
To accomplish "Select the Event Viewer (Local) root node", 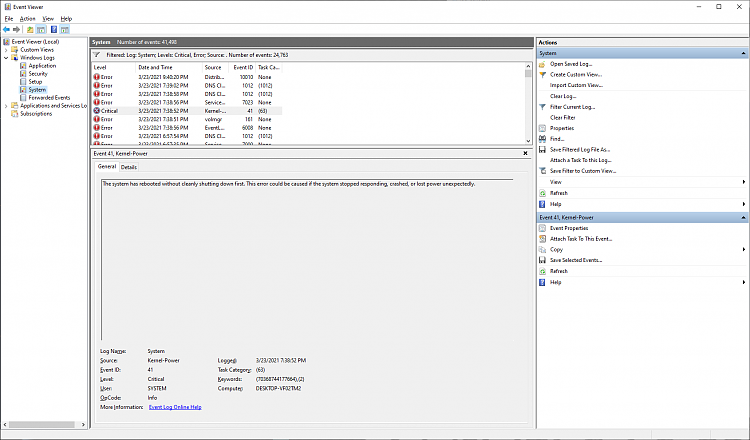I will 35,42.
